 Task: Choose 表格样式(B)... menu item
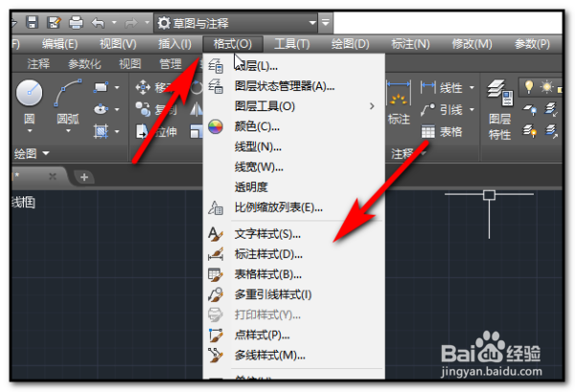[294, 274]
